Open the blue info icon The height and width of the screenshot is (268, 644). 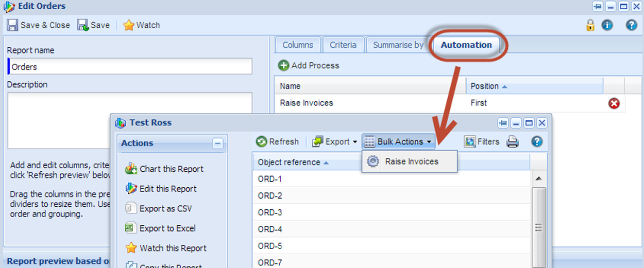coord(607,25)
